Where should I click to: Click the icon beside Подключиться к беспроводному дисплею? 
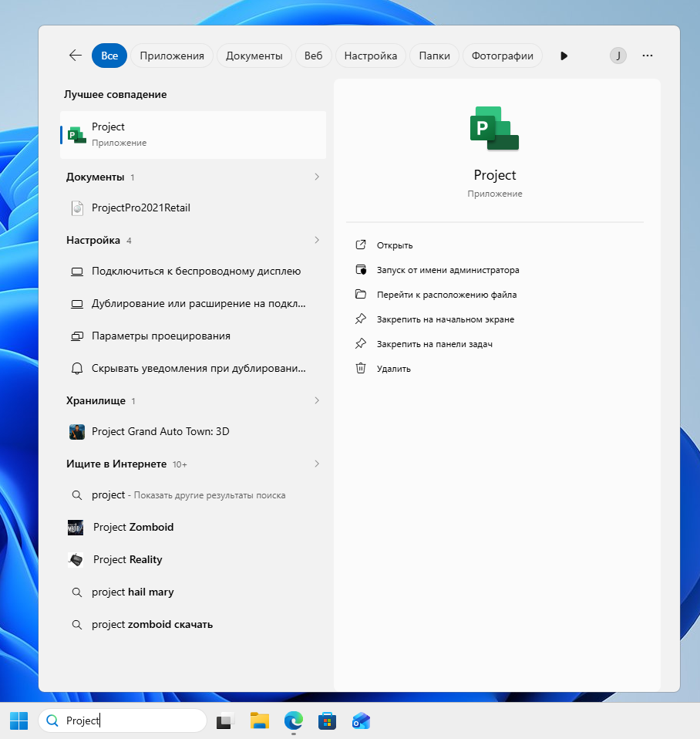77,272
